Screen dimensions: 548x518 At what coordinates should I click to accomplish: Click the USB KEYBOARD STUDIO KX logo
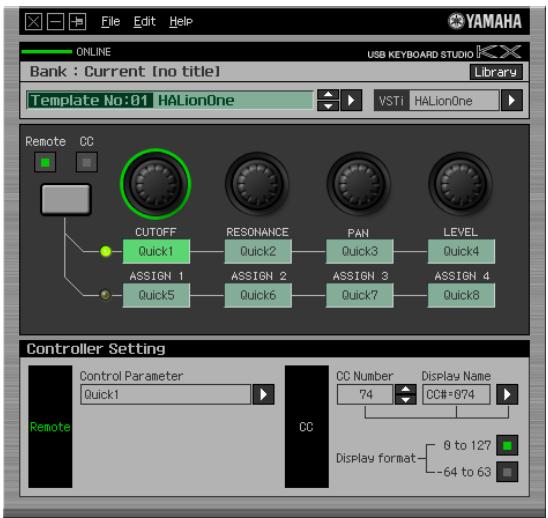pyautogui.click(x=444, y=53)
